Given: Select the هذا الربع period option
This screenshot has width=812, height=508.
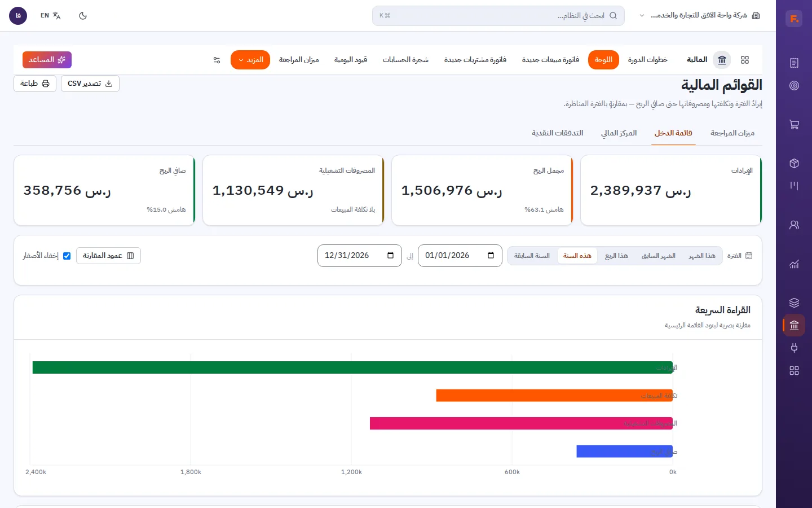Looking at the screenshot, I should tap(616, 256).
